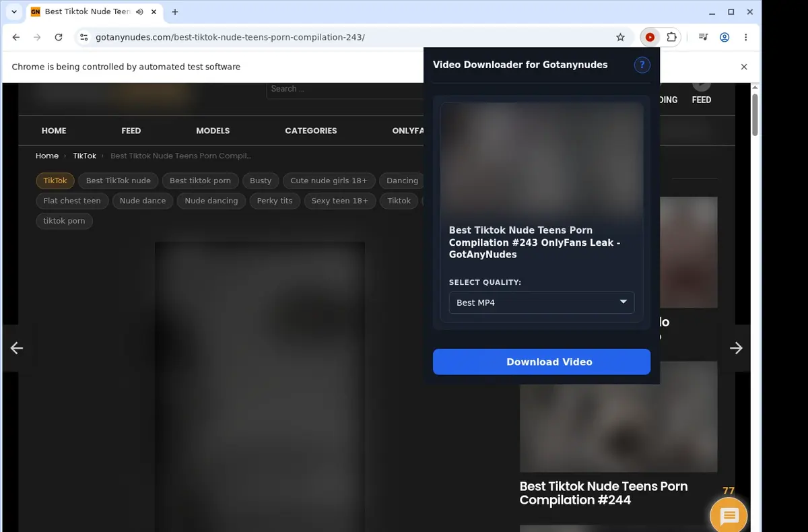Minimize the browser window
Viewport: 808px width, 532px height.
(713, 12)
